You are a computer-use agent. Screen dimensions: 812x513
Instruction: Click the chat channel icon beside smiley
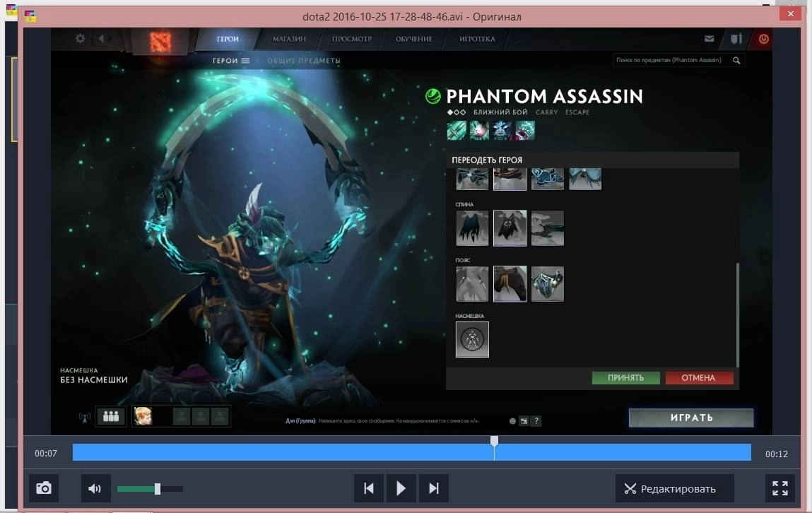pyautogui.click(x=524, y=421)
